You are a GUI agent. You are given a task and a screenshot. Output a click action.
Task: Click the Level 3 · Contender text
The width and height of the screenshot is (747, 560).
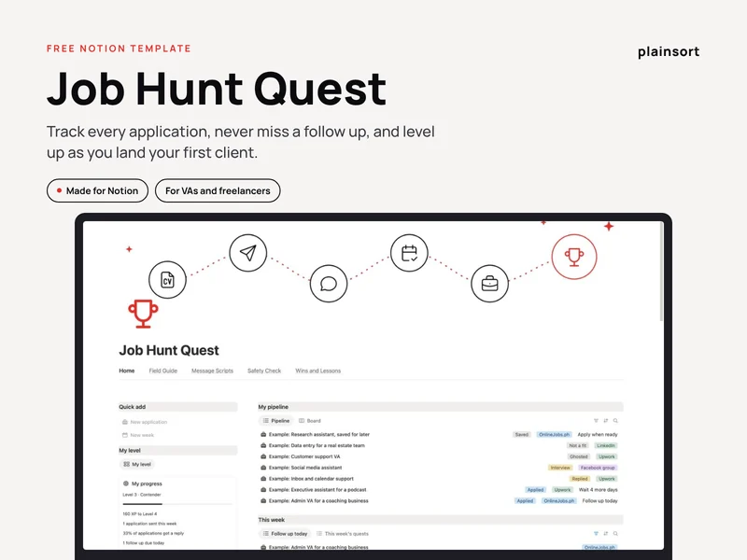click(142, 495)
